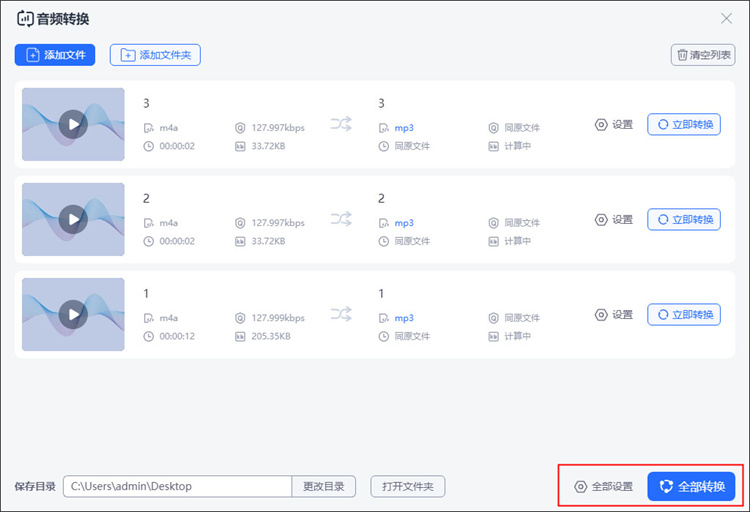Play audio preview of file 1
This screenshot has width=750, height=512.
pos(73,314)
